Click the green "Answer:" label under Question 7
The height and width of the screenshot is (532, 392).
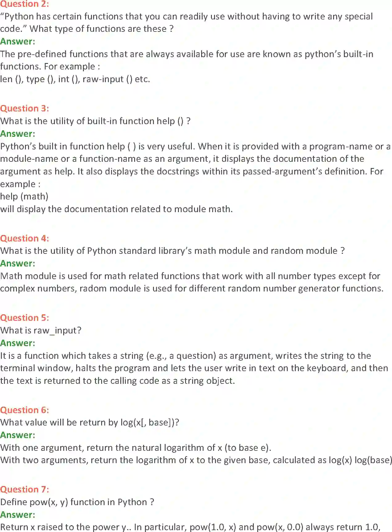click(18, 515)
